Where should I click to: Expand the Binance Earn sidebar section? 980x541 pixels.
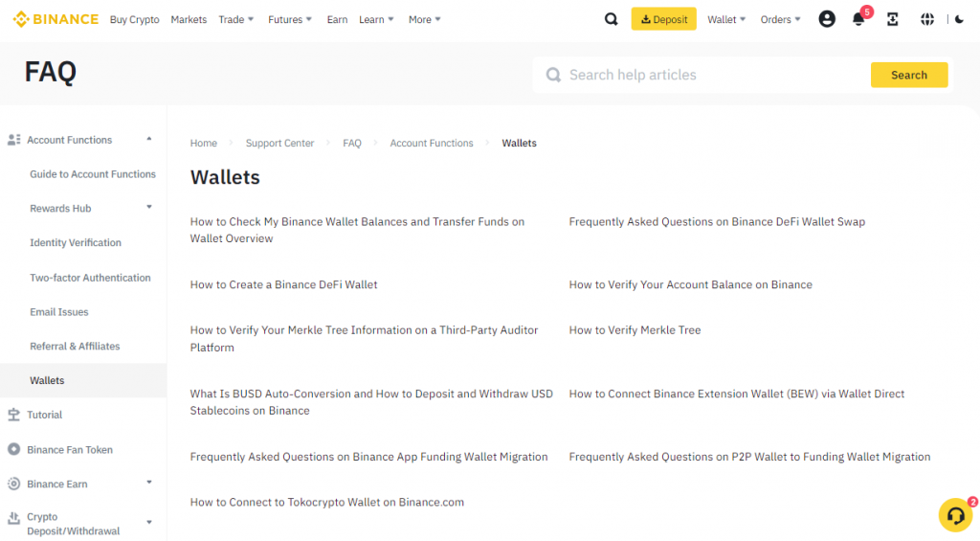pyautogui.click(x=149, y=484)
